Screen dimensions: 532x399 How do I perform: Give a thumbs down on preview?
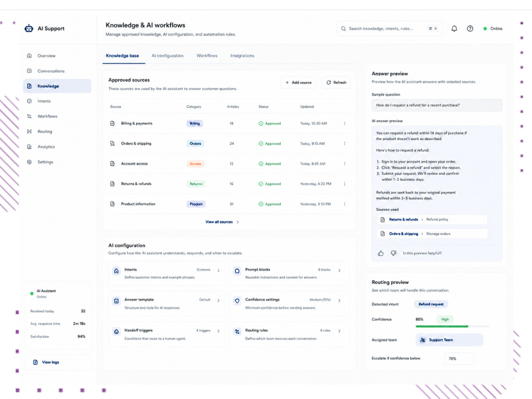[394, 253]
